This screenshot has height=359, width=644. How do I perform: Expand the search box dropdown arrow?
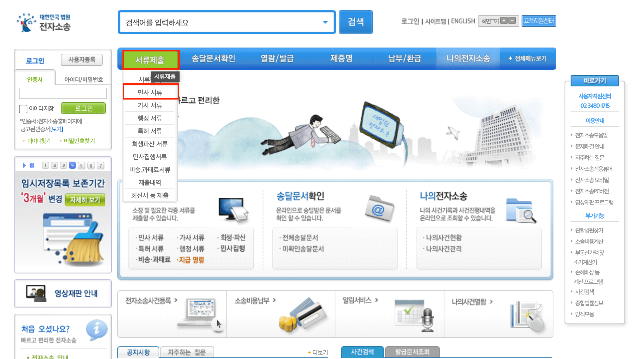click(325, 22)
